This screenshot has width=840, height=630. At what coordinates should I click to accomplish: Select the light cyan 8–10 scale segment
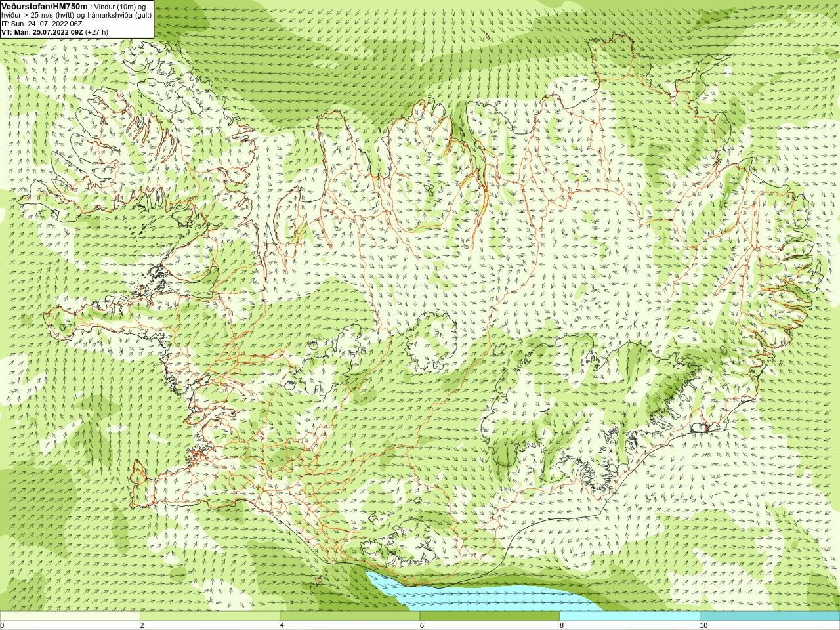click(630, 616)
